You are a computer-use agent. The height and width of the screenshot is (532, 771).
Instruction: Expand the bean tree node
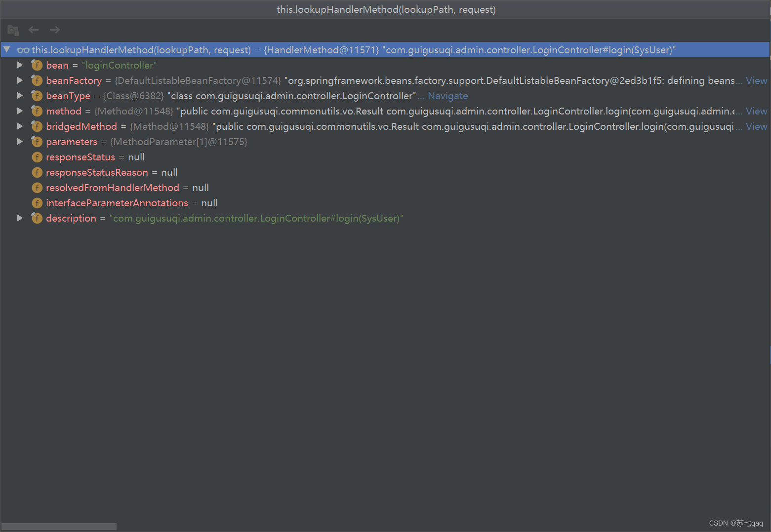coord(20,65)
